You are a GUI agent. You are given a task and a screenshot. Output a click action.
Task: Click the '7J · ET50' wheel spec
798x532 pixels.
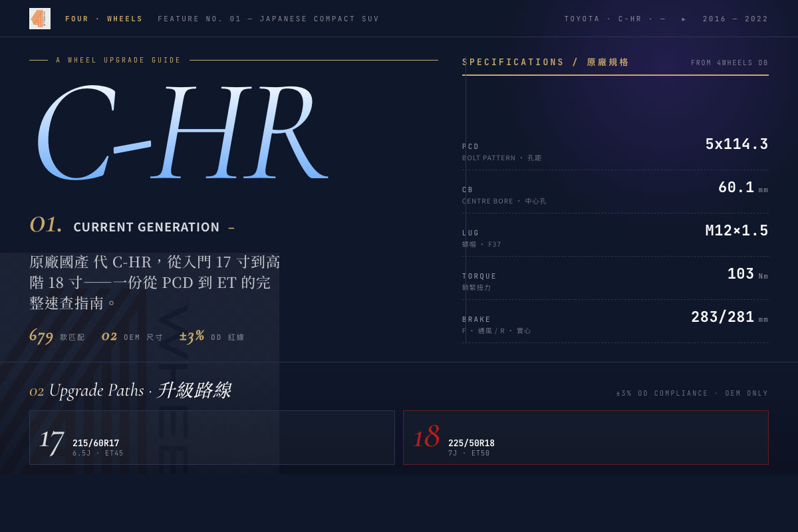(469, 454)
